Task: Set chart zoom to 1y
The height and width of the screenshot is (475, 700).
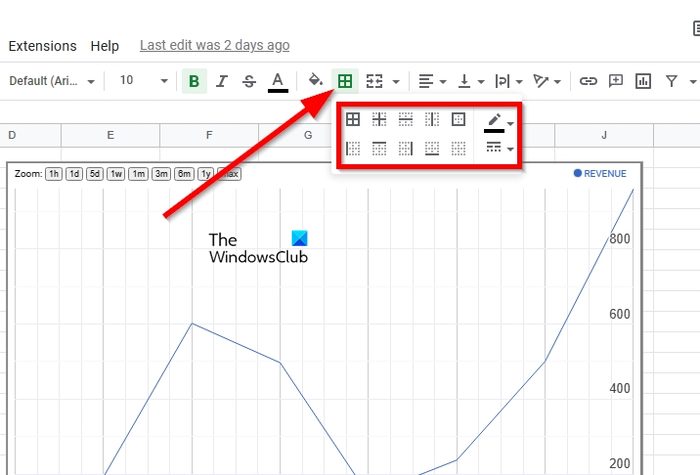Action: coord(205,174)
